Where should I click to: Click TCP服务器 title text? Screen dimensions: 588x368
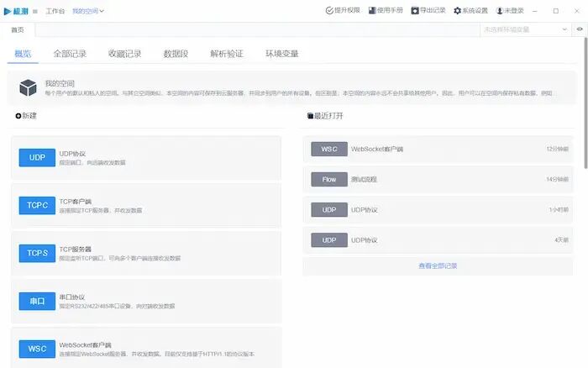click(x=76, y=250)
